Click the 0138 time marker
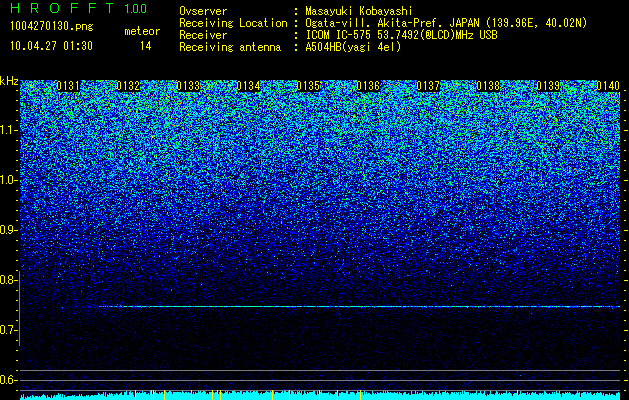The height and width of the screenshot is (400, 629). click(488, 86)
